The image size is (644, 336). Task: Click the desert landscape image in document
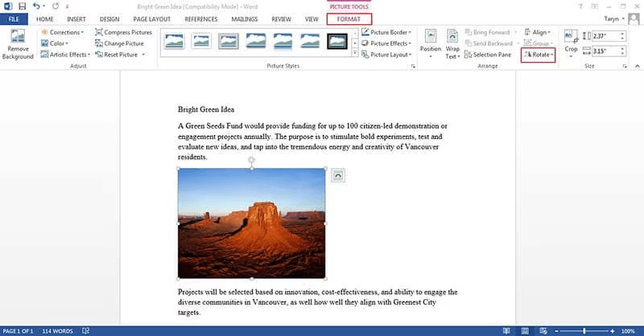click(251, 223)
